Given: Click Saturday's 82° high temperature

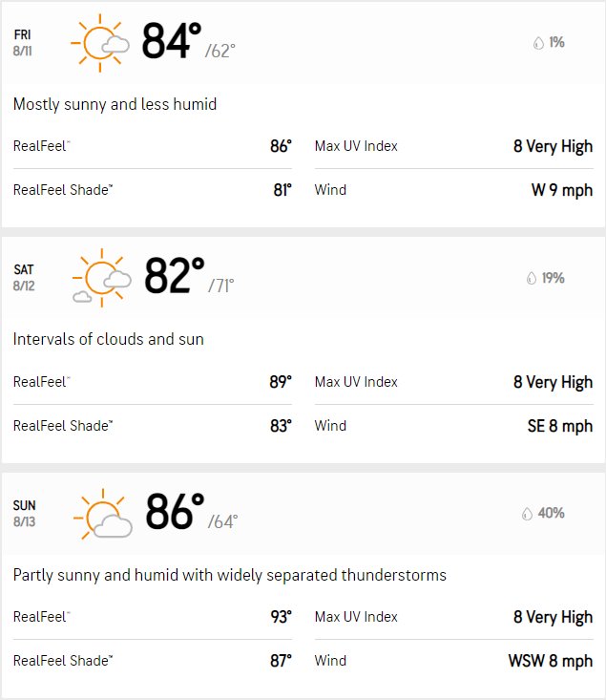Looking at the screenshot, I should (x=174, y=276).
